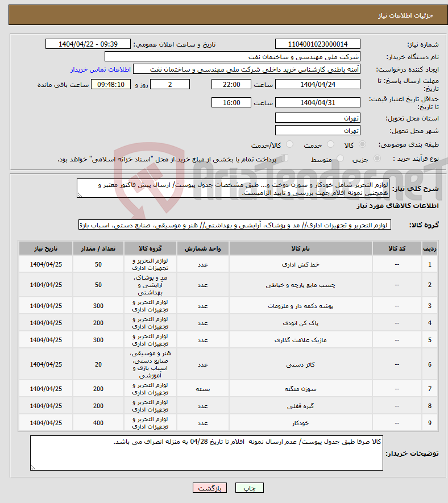The height and width of the screenshot is (503, 448).
Task: Click the جزئیات اطلاعات نیاز page header
Action: [405, 15]
